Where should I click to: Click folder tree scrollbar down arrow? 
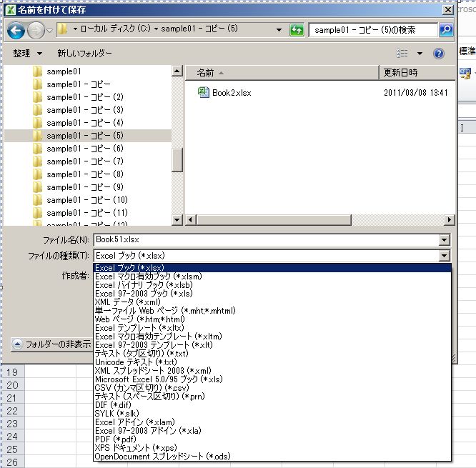point(177,219)
